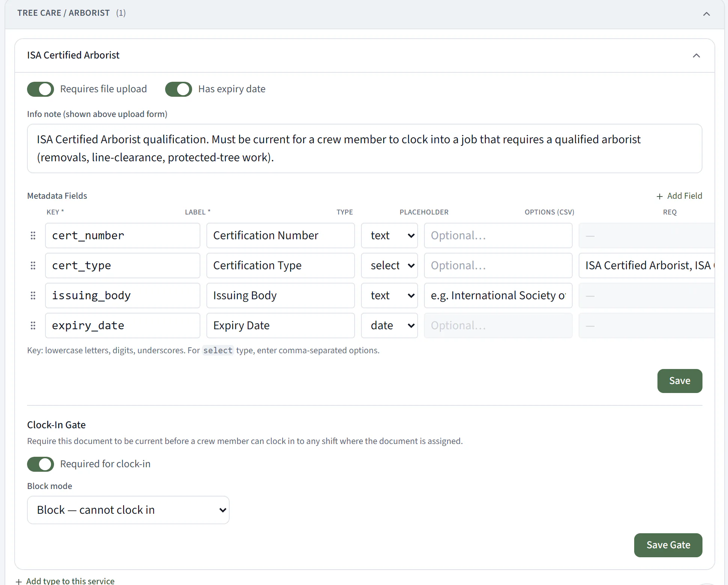
Task: Grab drag handle for expiry_date row
Action: pos(33,325)
